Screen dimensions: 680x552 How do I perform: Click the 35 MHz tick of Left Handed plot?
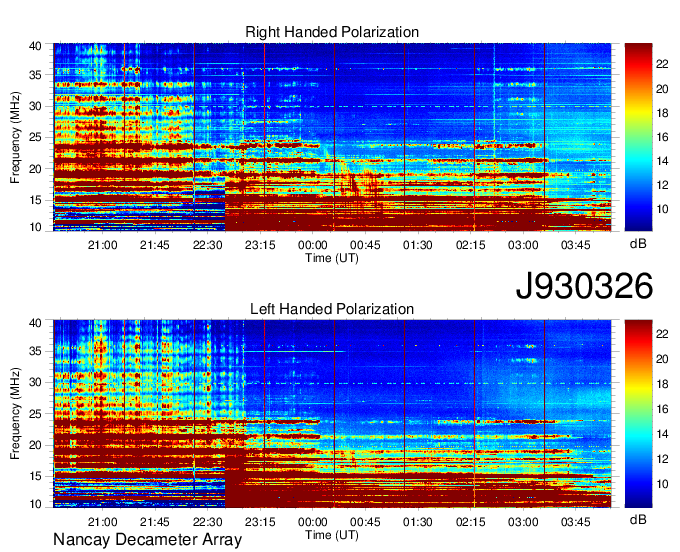pyautogui.click(x=35, y=351)
